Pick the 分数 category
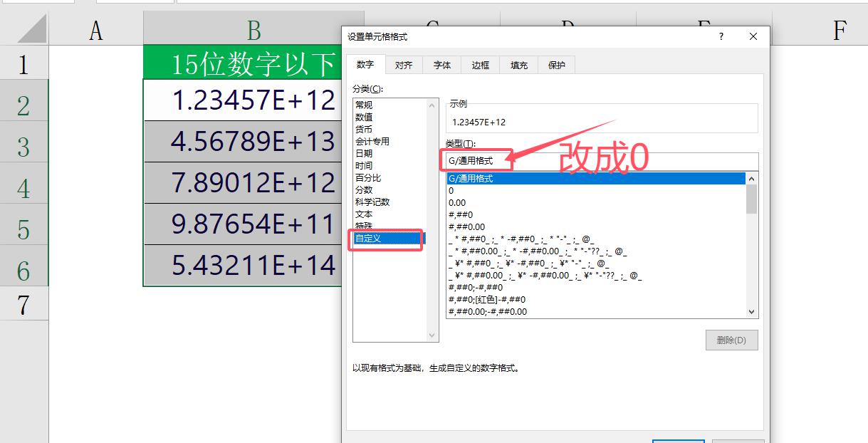This screenshot has width=868, height=443. pos(389,189)
